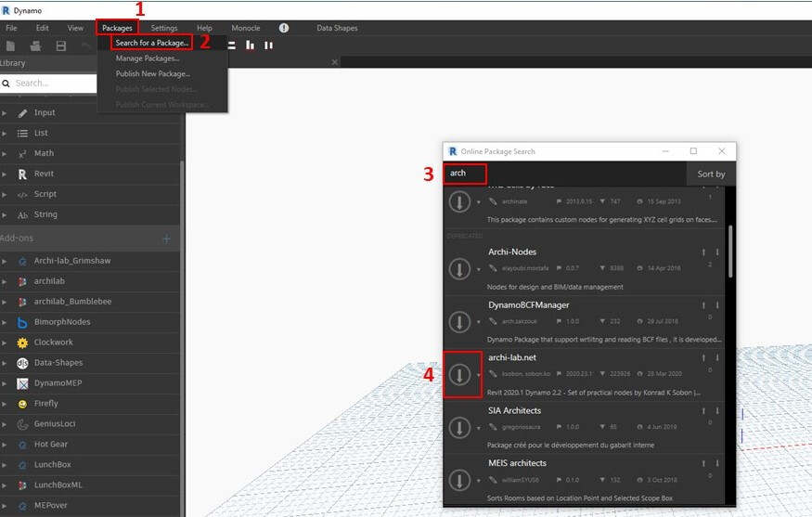The height and width of the screenshot is (517, 812).
Task: Downvote the DynamoBCFManager package
Action: 717,305
